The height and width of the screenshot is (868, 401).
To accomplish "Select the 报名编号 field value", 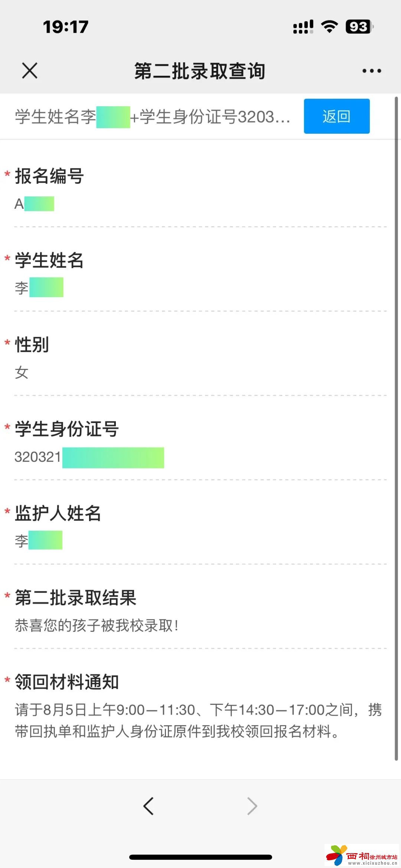I will [x=35, y=204].
